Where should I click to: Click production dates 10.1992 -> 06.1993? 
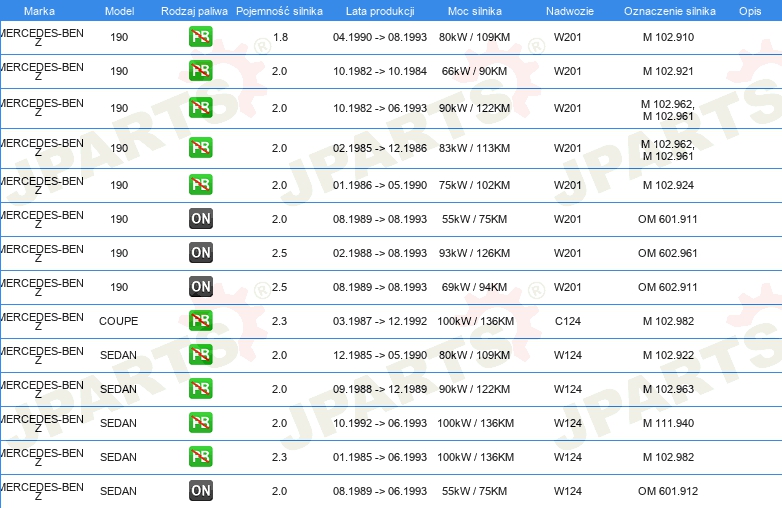click(x=380, y=423)
